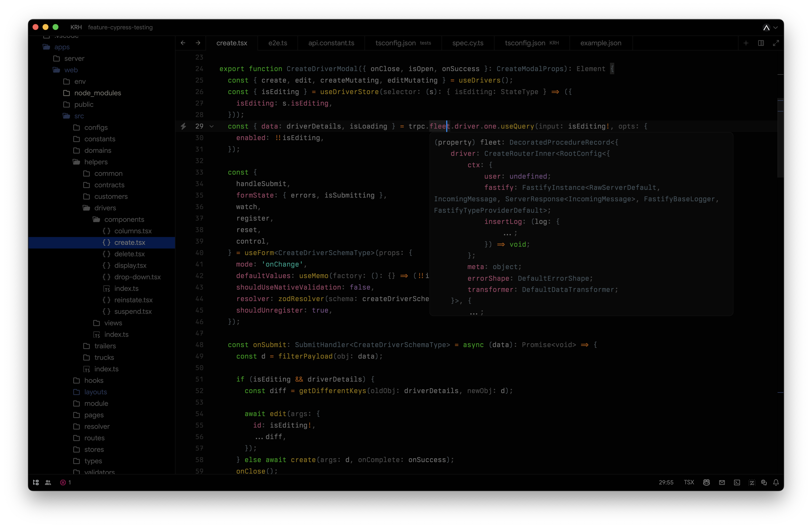
Task: Click the lightning code action icon on line 29
Action: tap(183, 126)
